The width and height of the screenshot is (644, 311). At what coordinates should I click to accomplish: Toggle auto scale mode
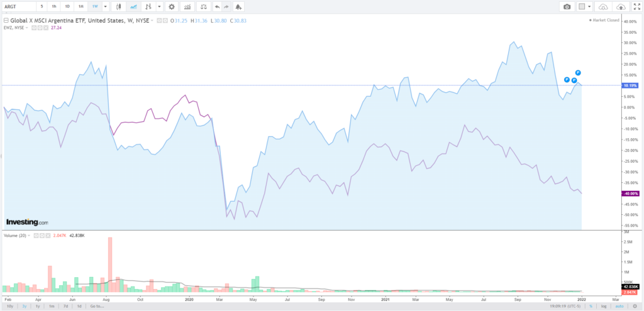(x=620, y=306)
